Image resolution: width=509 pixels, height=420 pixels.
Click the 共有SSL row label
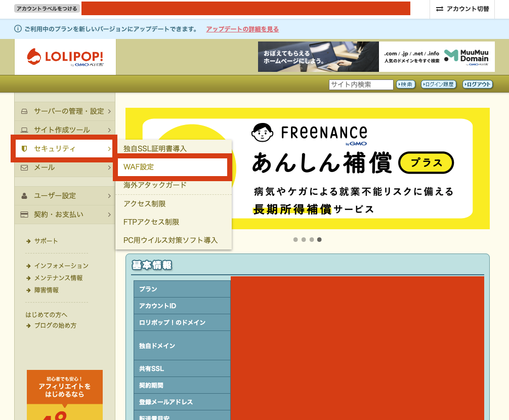(x=182, y=369)
